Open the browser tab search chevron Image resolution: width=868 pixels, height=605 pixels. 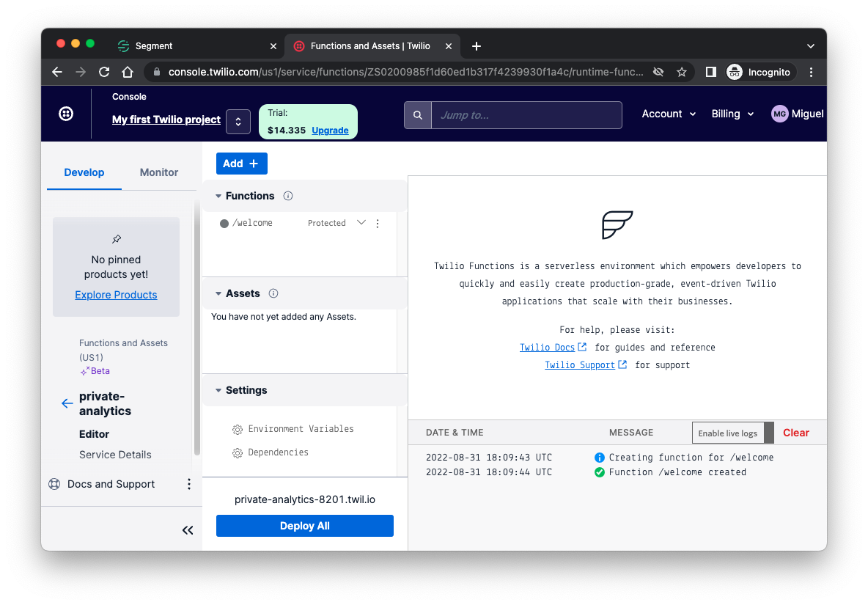tap(810, 46)
